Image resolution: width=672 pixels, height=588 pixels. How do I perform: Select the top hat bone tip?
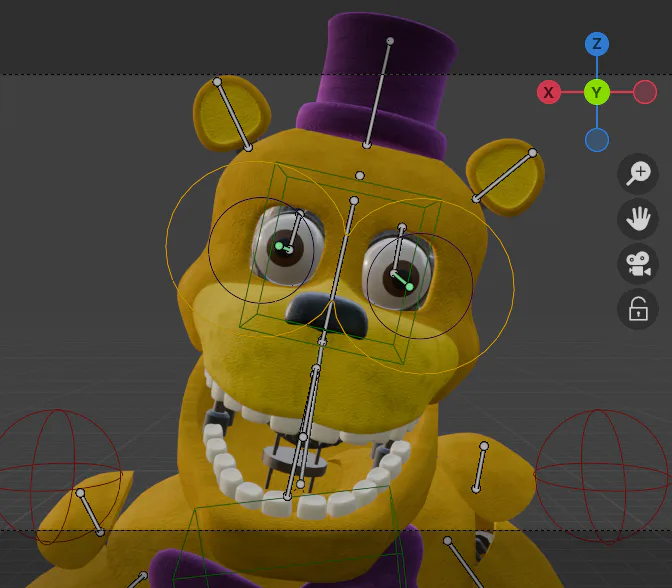(390, 41)
